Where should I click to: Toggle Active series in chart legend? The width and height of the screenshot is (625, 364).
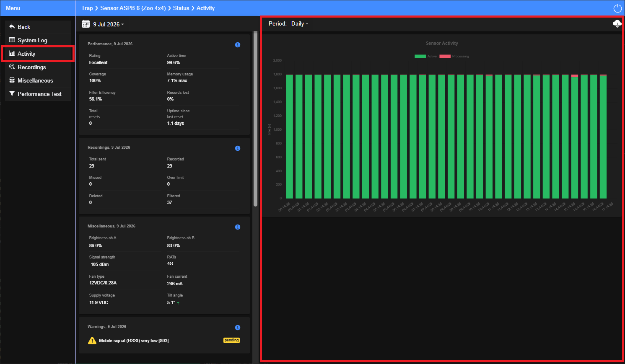[x=425, y=56]
